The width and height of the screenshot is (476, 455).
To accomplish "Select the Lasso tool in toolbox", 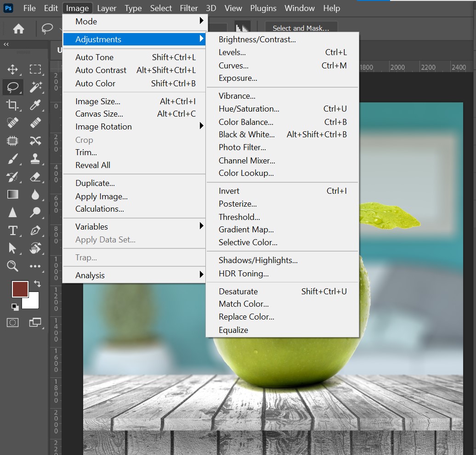I will [x=12, y=87].
